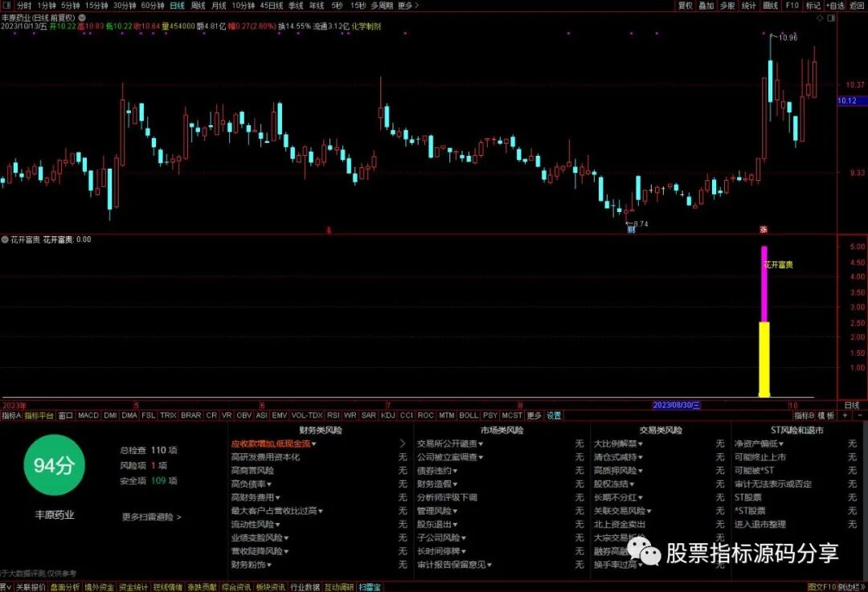Open 设置 indicator settings
The height and width of the screenshot is (592, 868).
point(554,415)
